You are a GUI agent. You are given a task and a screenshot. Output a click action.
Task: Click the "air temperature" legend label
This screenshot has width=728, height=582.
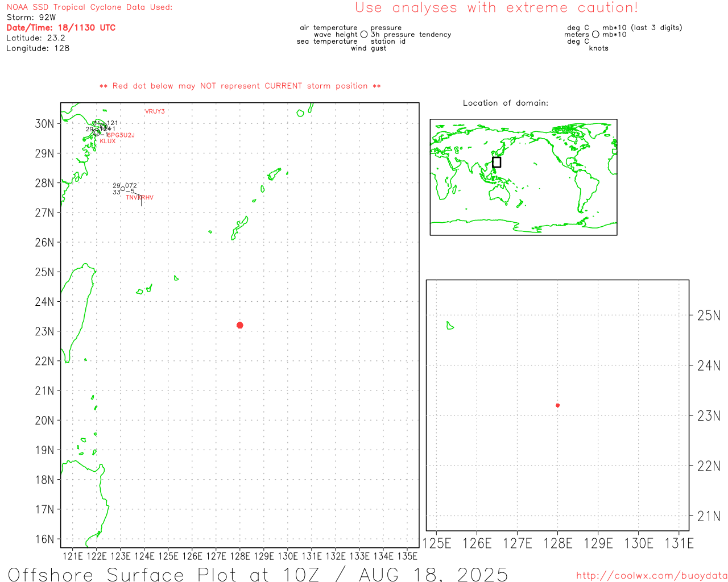point(329,28)
